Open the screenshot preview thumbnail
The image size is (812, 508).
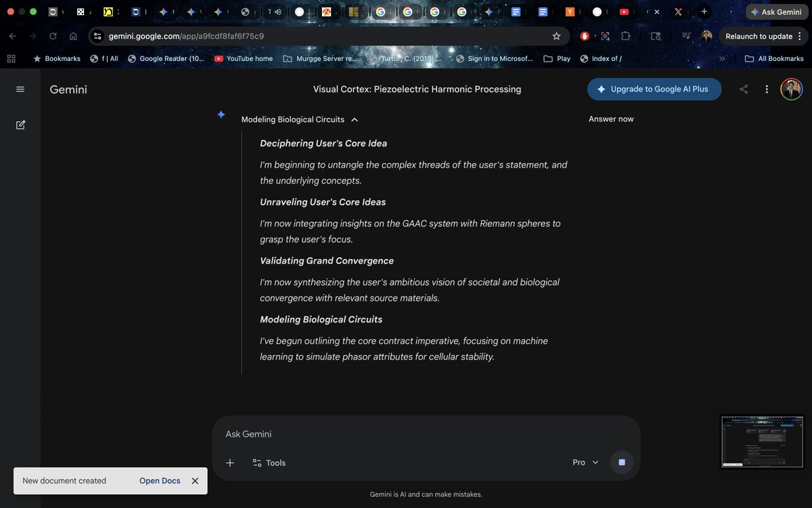coord(763,442)
